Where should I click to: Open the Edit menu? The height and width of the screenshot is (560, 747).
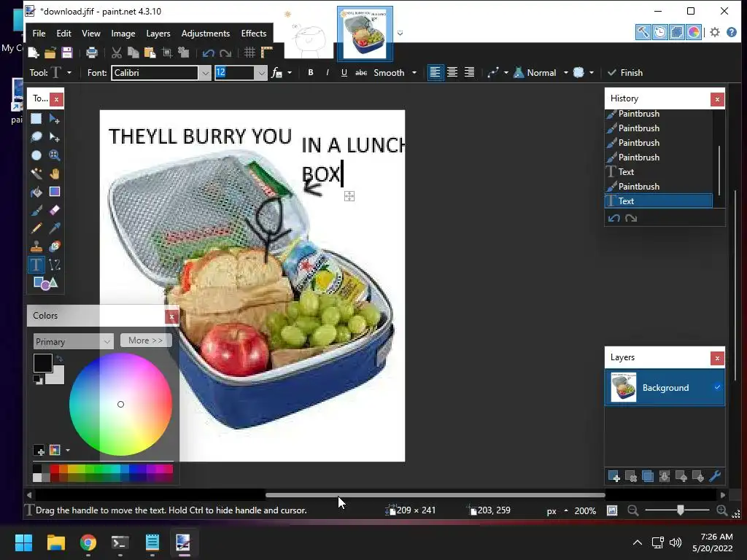tap(64, 34)
